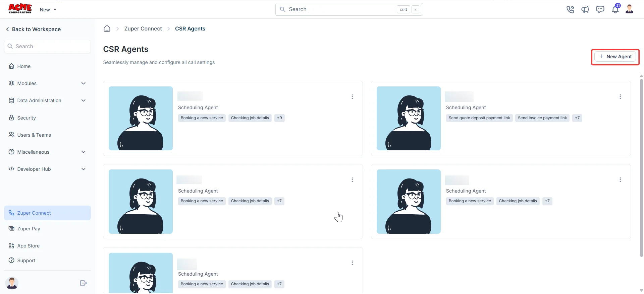Expand the Data Administration chevron
The image size is (644, 294).
pyautogui.click(x=84, y=100)
